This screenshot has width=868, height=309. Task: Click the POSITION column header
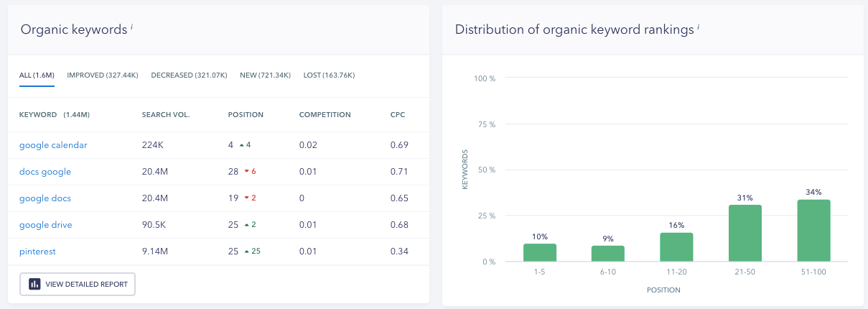tap(246, 115)
